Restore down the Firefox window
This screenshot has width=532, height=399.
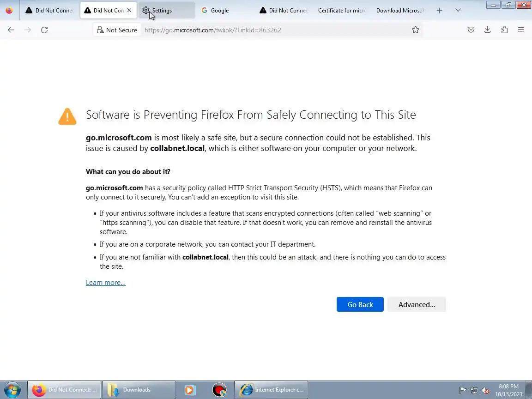pos(508,5)
